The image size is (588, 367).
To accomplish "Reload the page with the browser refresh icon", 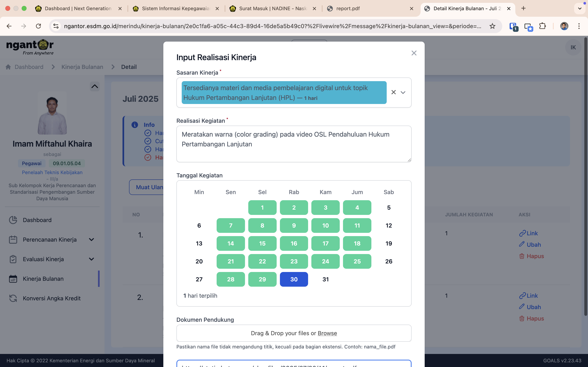I will [x=38, y=26].
